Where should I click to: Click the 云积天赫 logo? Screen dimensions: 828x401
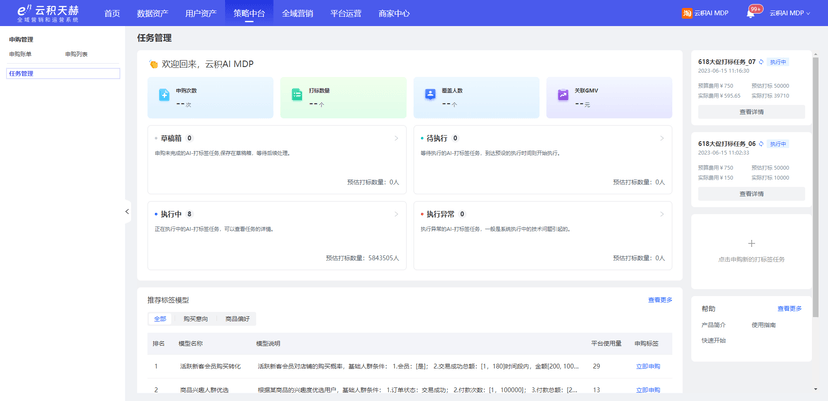(46, 13)
